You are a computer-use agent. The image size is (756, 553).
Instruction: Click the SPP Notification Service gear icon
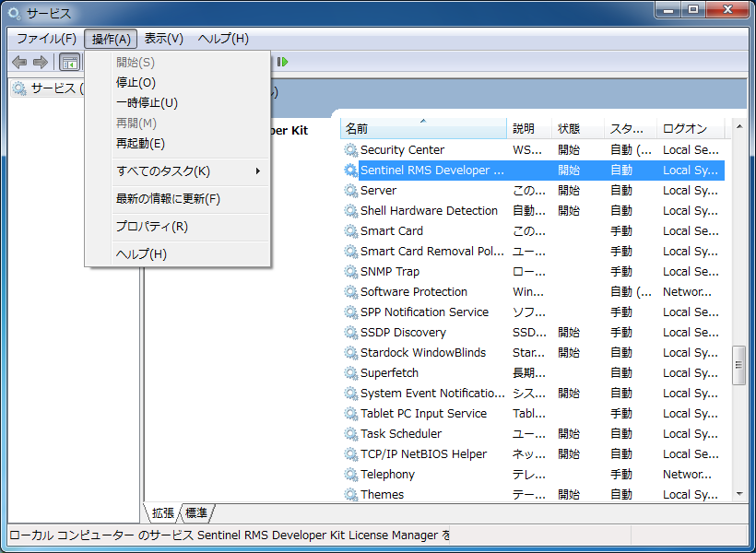(350, 312)
